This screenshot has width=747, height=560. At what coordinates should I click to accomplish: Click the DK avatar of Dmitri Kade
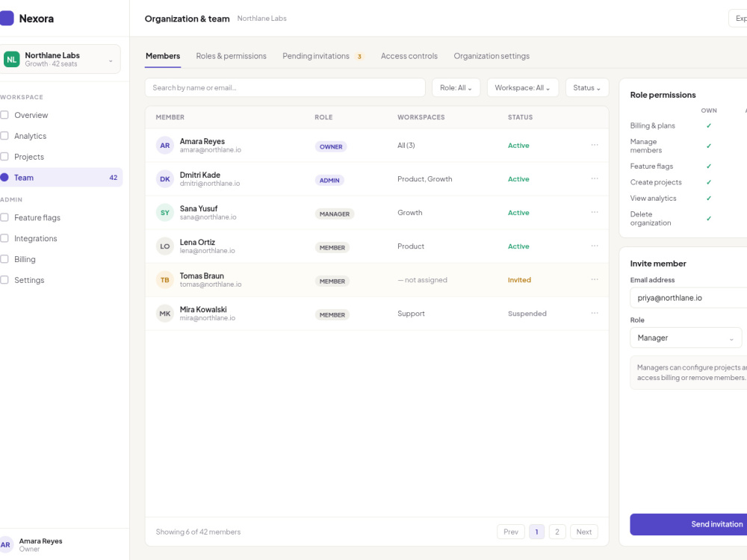[165, 179]
